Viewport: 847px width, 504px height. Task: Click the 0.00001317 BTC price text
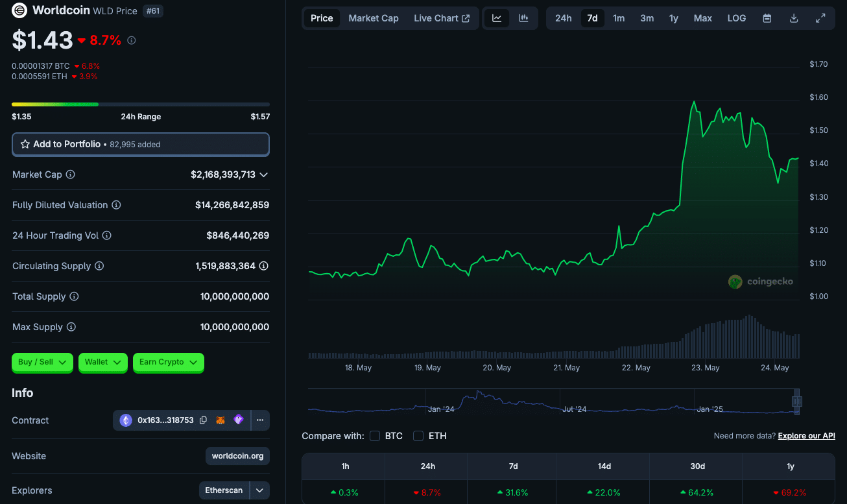click(x=40, y=66)
